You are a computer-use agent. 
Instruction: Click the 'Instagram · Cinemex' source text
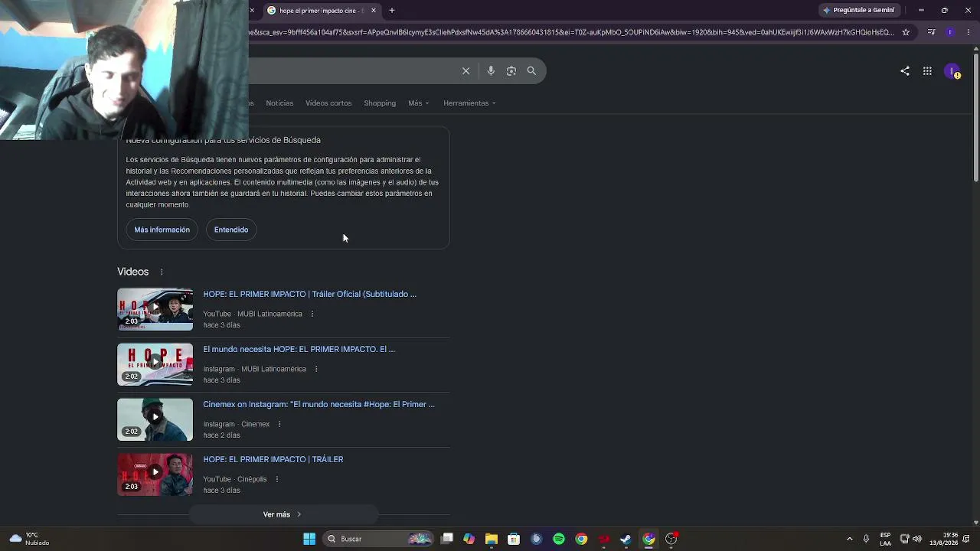pyautogui.click(x=237, y=424)
